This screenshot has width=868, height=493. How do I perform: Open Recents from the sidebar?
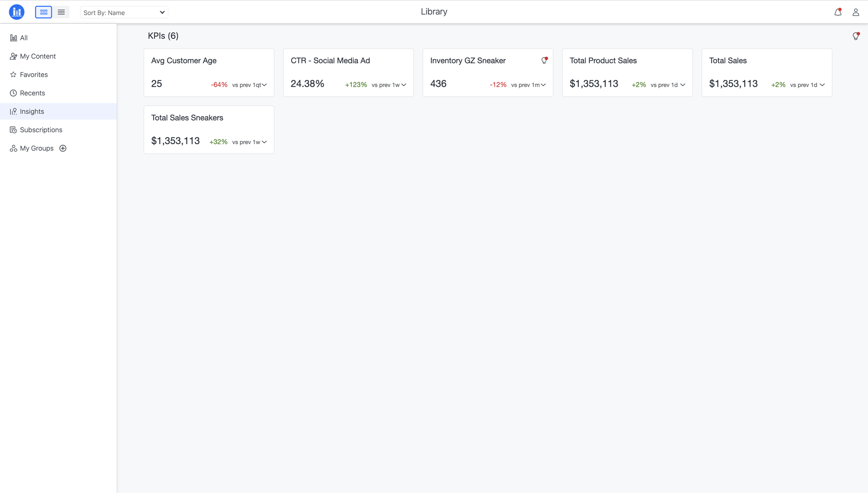[x=32, y=93]
